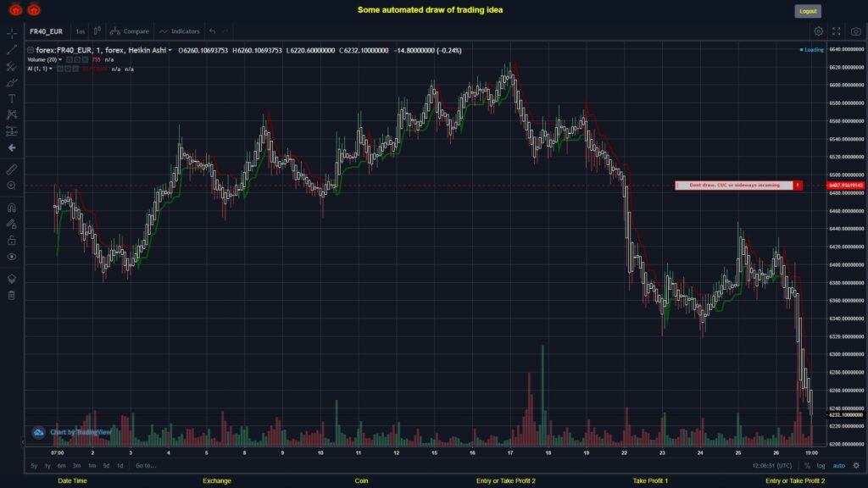This screenshot has width=868, height=488.
Task: Toggle AI indicator visibility box
Action: 60,69
